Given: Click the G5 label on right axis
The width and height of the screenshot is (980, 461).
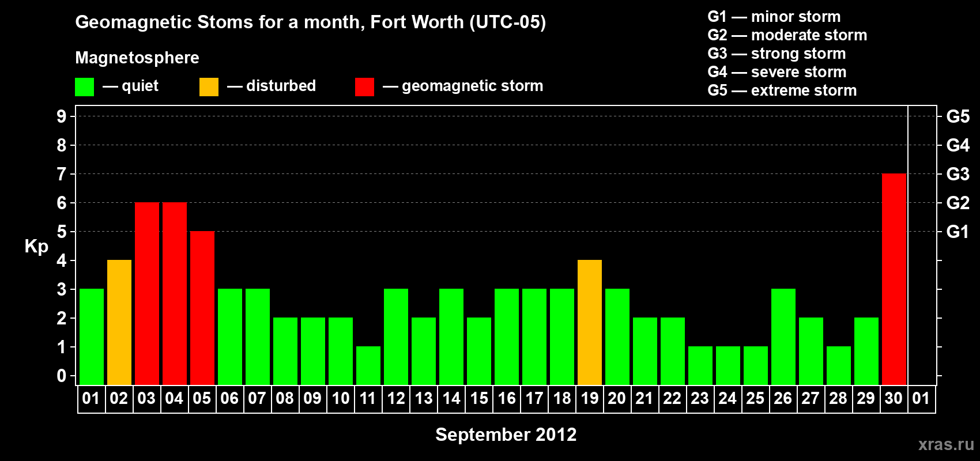Looking at the screenshot, I should coord(958,116).
